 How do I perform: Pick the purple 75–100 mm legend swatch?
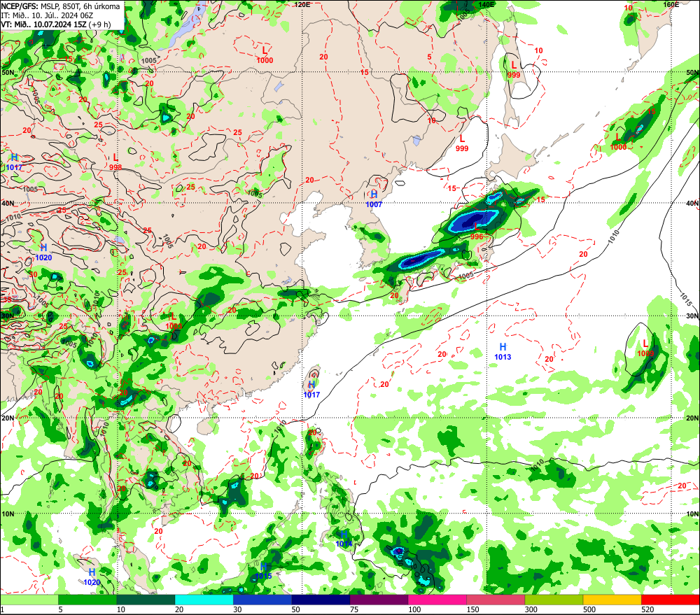point(379,600)
